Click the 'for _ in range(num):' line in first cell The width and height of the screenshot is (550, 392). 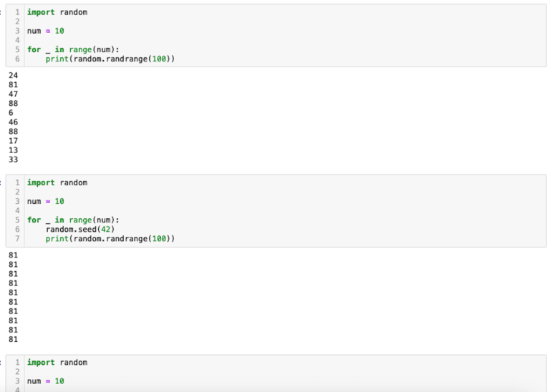point(73,50)
